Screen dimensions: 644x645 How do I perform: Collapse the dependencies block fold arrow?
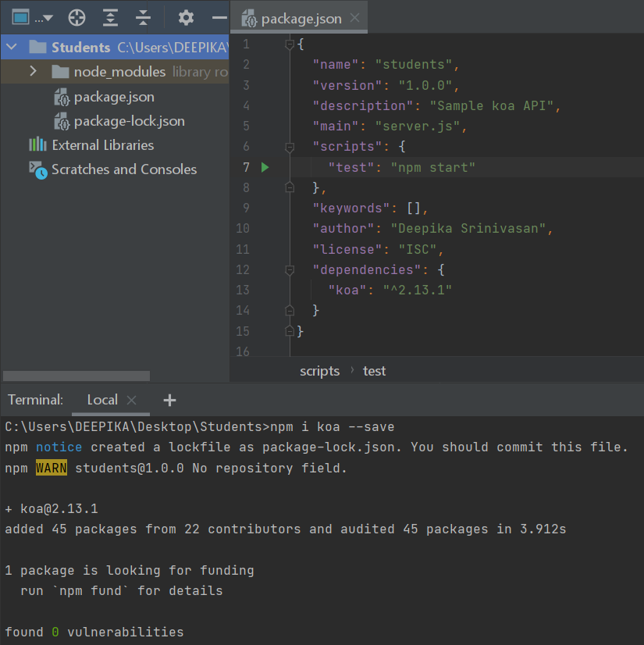point(290,269)
